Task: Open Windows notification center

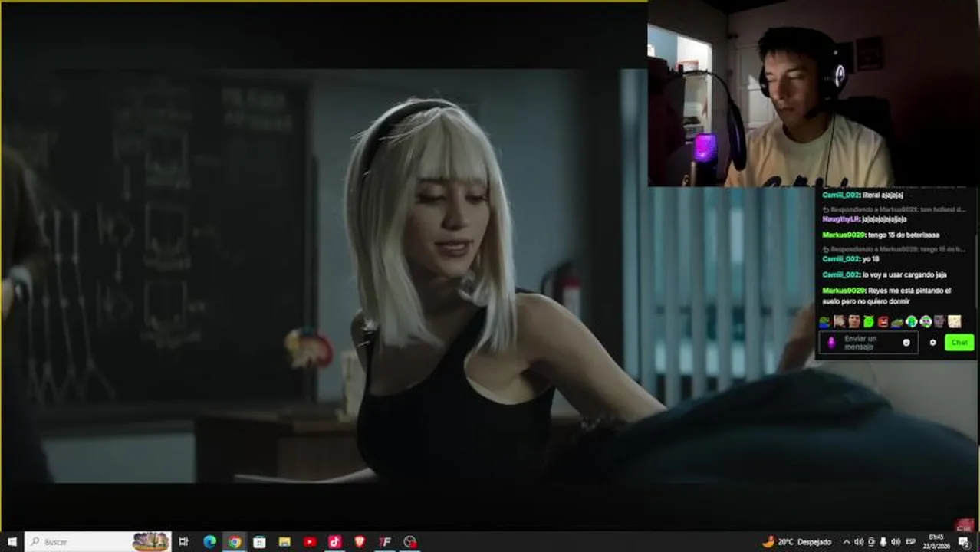Action: point(963,542)
